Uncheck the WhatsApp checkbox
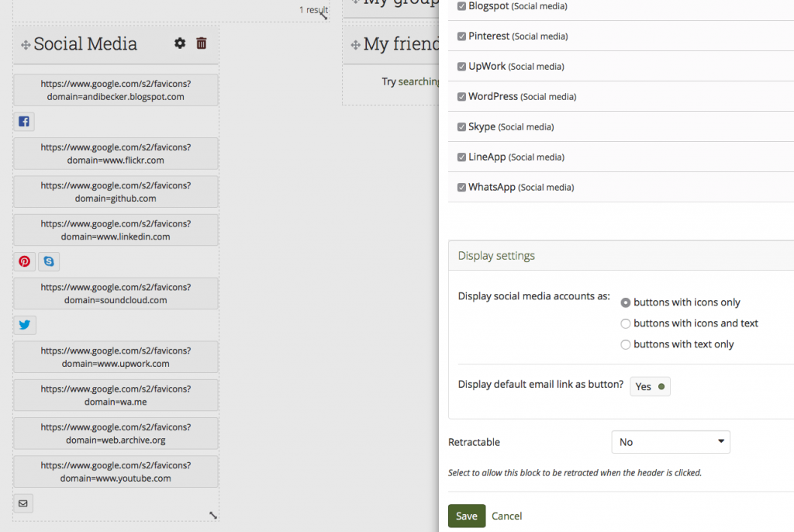This screenshot has width=794, height=532. pos(462,187)
